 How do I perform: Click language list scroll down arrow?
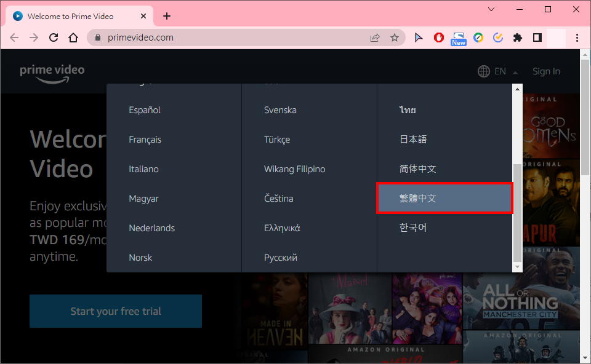[x=517, y=267]
